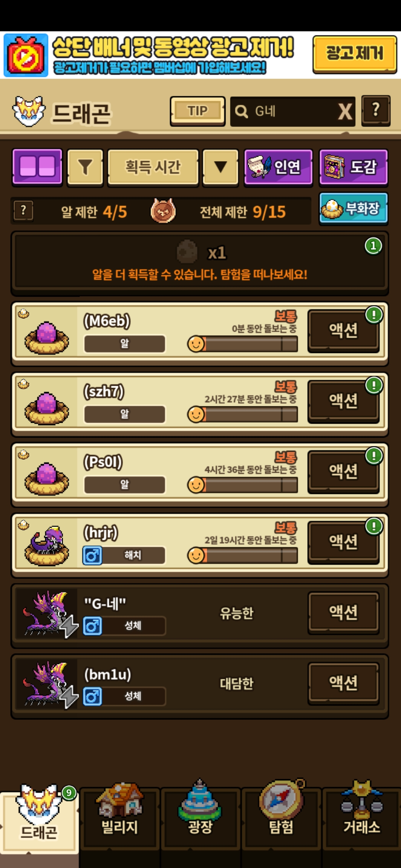Open the 도감 encyclopedia book button
The image size is (401, 868).
pyautogui.click(x=353, y=167)
